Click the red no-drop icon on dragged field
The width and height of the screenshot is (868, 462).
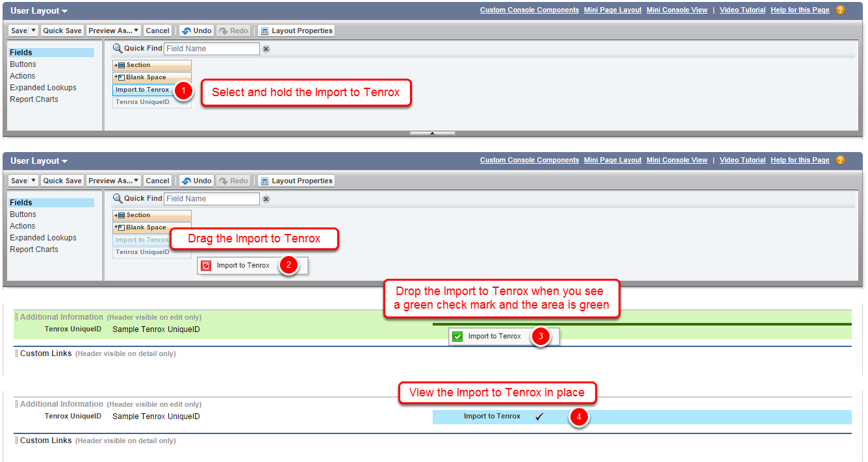point(206,266)
